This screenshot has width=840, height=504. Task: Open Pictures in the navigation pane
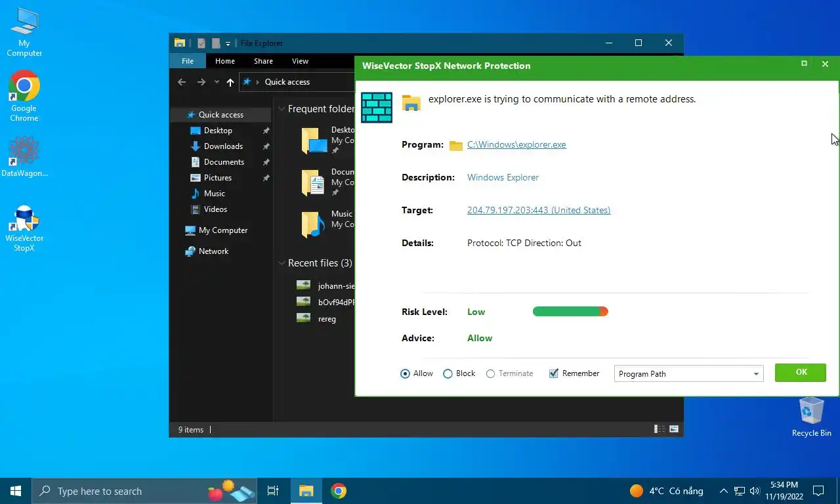pyautogui.click(x=217, y=177)
